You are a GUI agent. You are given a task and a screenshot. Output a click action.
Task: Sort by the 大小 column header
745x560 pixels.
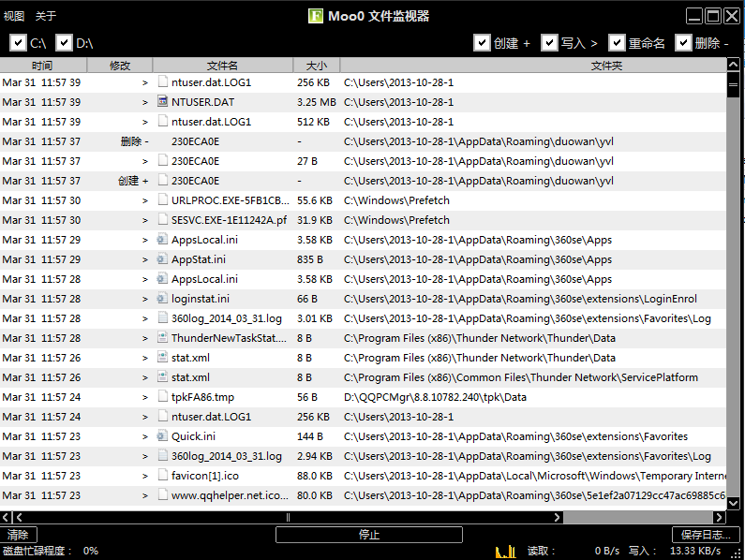317,65
